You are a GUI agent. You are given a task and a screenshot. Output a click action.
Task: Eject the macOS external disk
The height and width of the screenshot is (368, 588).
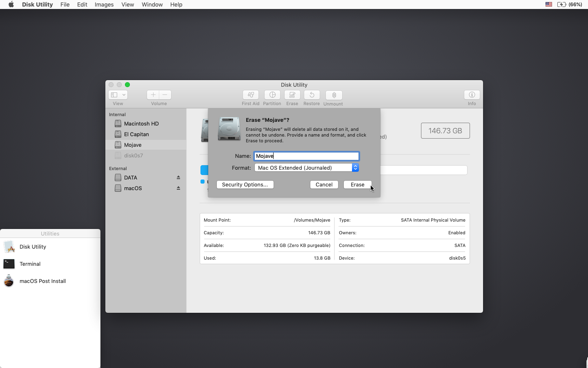point(178,188)
